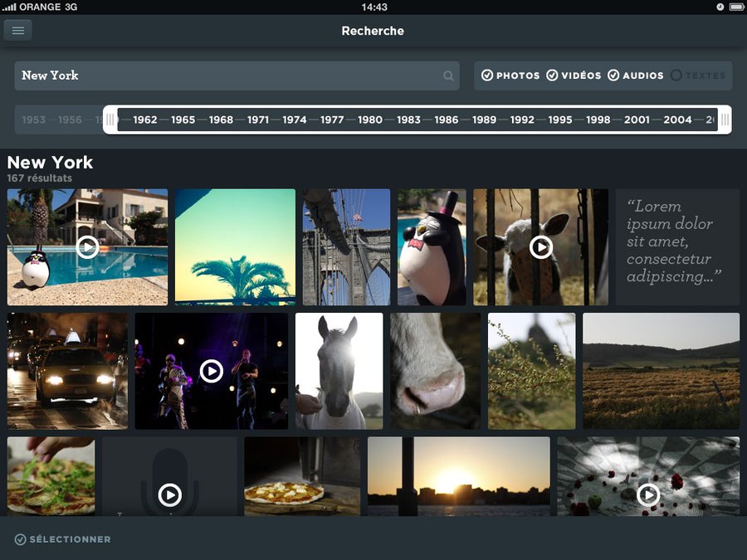Play the cow behind fence video

pos(541,246)
